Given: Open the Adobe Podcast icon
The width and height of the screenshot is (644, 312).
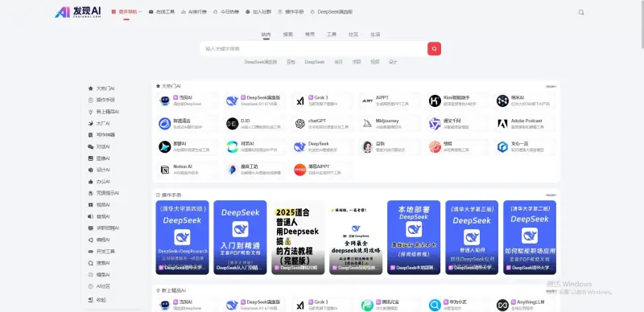Looking at the screenshot, I should 502,124.
